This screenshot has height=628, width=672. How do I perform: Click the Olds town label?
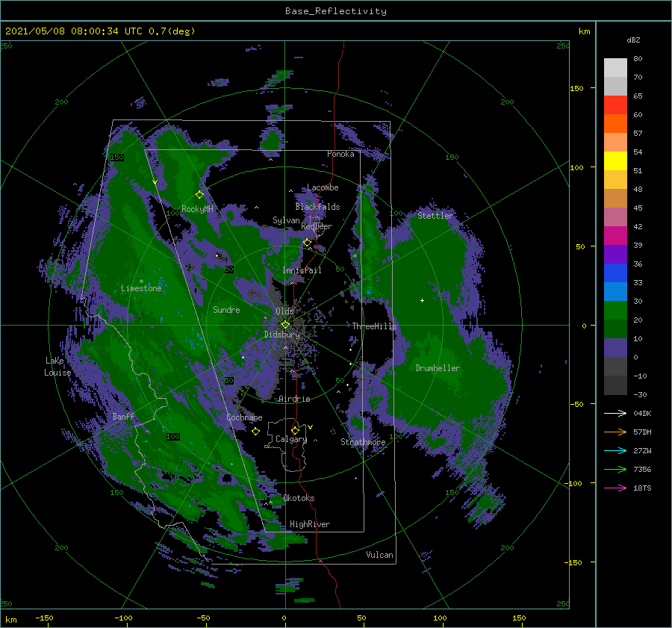coord(284,311)
